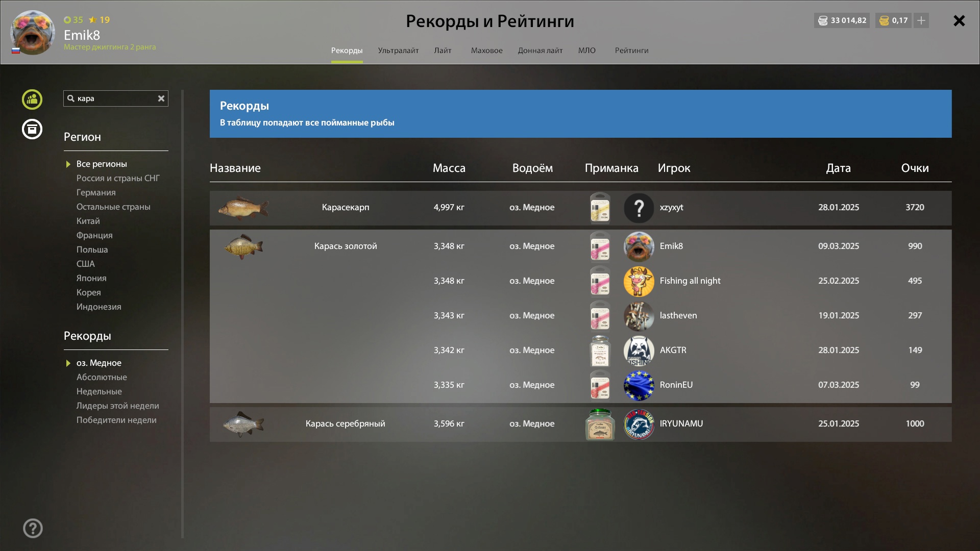Open the archive icon in sidebar
This screenshot has width=980, height=551.
tap(32, 129)
